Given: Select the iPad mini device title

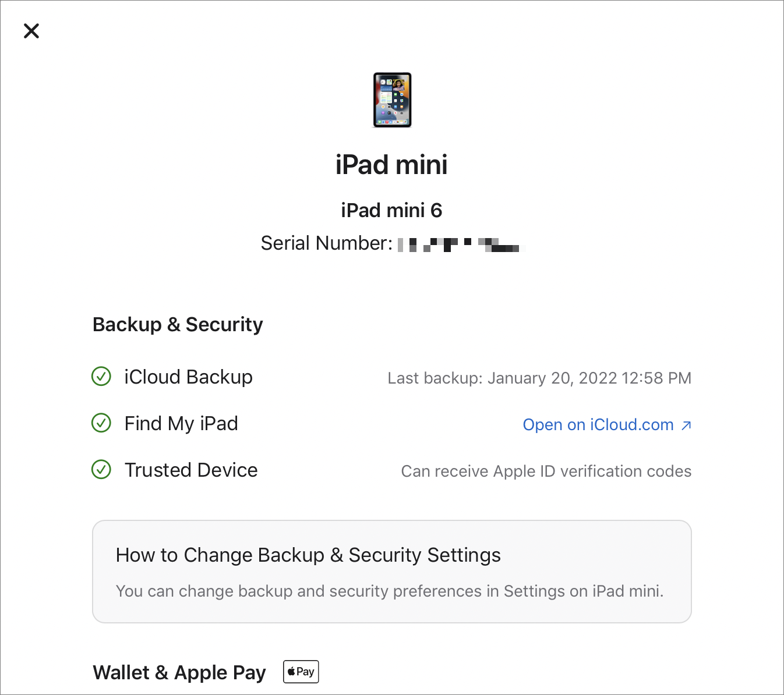Looking at the screenshot, I should tap(391, 165).
